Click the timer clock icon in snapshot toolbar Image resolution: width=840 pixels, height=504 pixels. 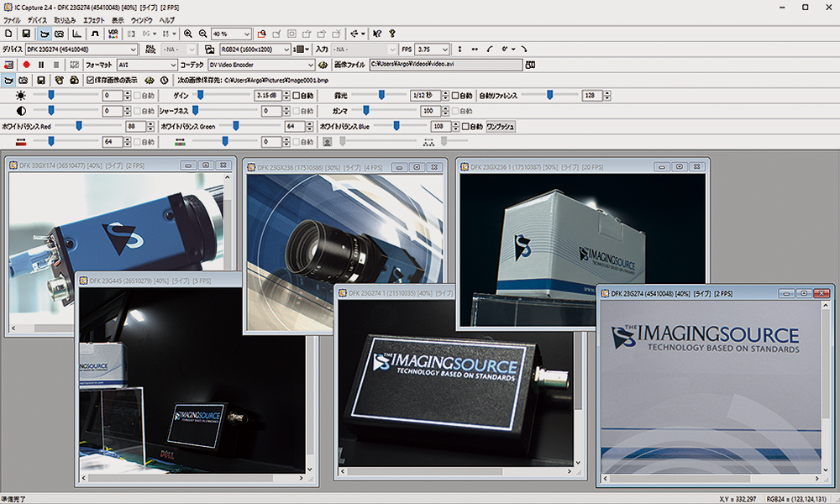tap(165, 81)
